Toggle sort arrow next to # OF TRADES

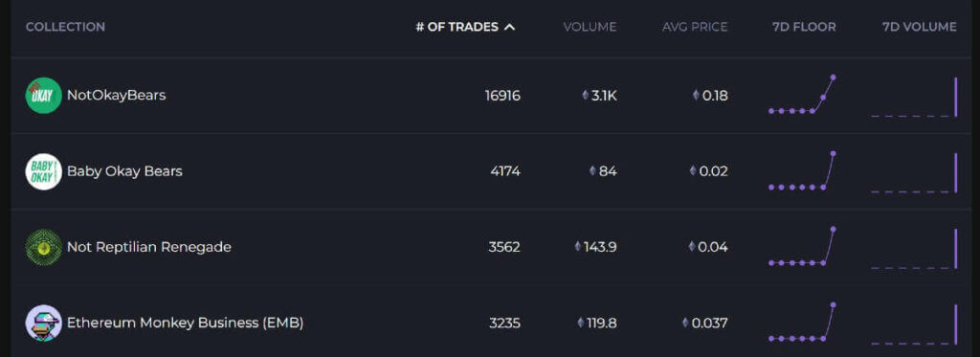510,27
